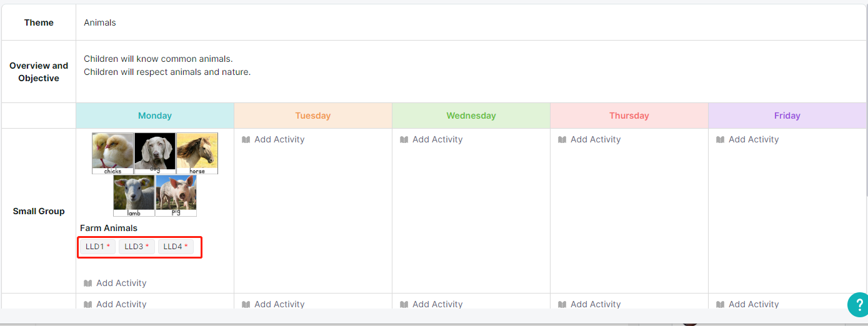Image resolution: width=868 pixels, height=326 pixels.
Task: Click book icon in Tuesday bottom row
Action: coord(246,304)
